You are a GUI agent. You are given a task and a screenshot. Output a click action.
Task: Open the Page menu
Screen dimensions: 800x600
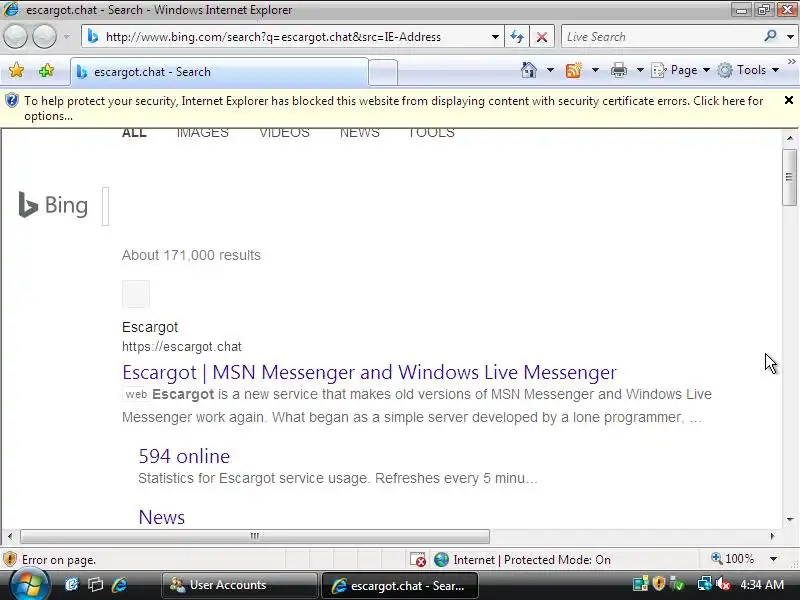[681, 70]
